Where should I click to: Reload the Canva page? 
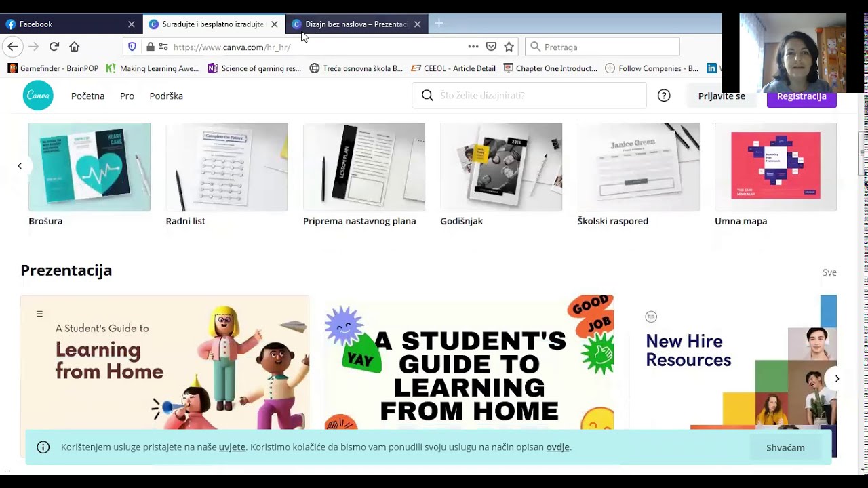(54, 47)
